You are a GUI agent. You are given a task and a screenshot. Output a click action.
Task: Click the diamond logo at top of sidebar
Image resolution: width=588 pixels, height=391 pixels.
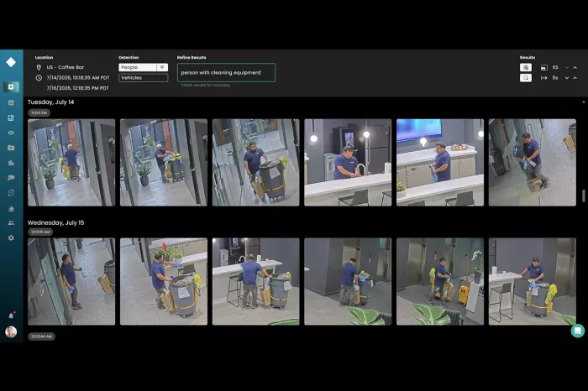click(x=11, y=62)
